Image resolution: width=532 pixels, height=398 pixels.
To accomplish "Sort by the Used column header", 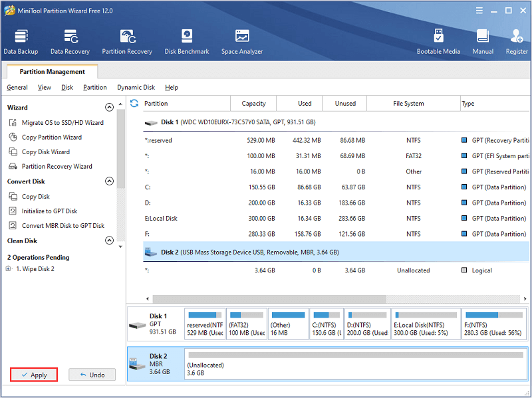I will click(299, 104).
